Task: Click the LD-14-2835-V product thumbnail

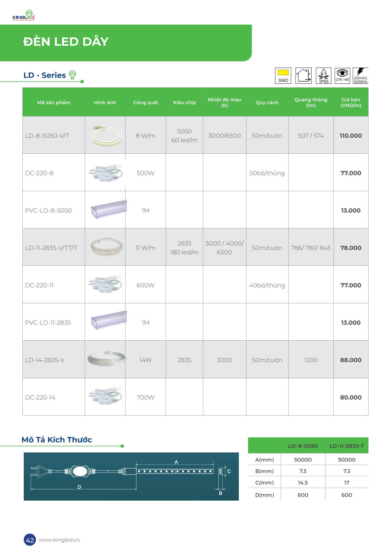Action: (x=106, y=359)
